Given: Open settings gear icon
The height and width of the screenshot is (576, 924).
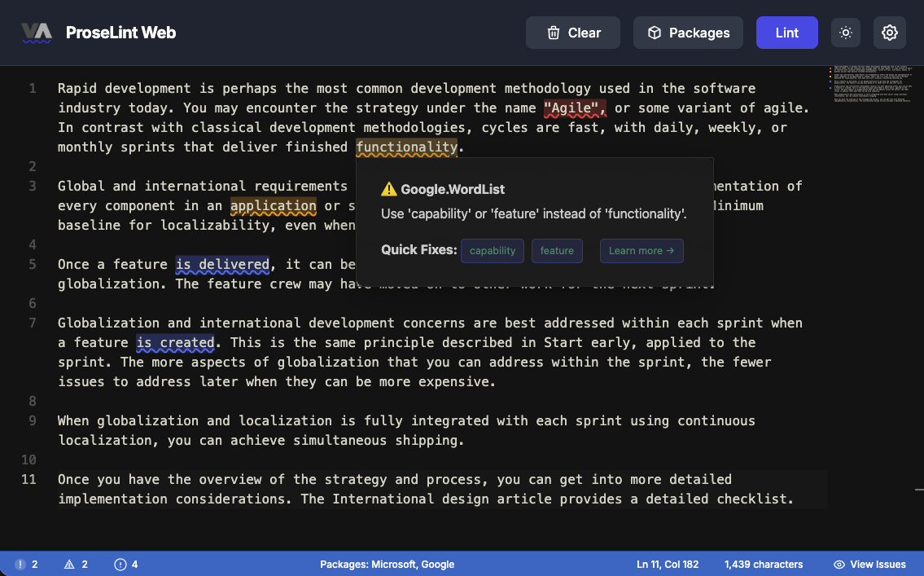Looking at the screenshot, I should click(x=890, y=33).
